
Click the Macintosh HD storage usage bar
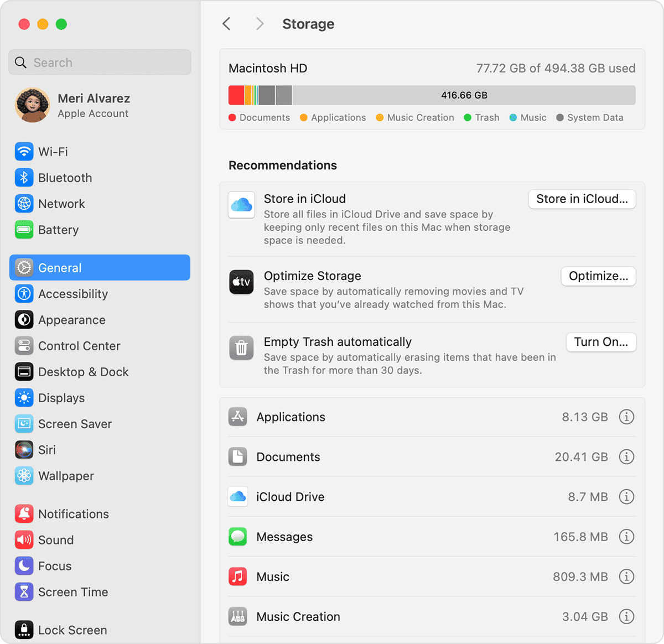coord(432,95)
